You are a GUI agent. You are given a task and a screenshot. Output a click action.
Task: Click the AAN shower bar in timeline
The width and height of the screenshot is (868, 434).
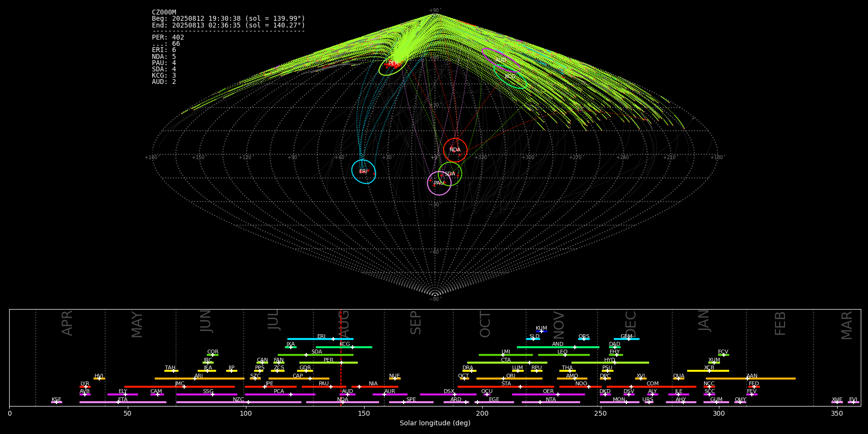[751, 379]
